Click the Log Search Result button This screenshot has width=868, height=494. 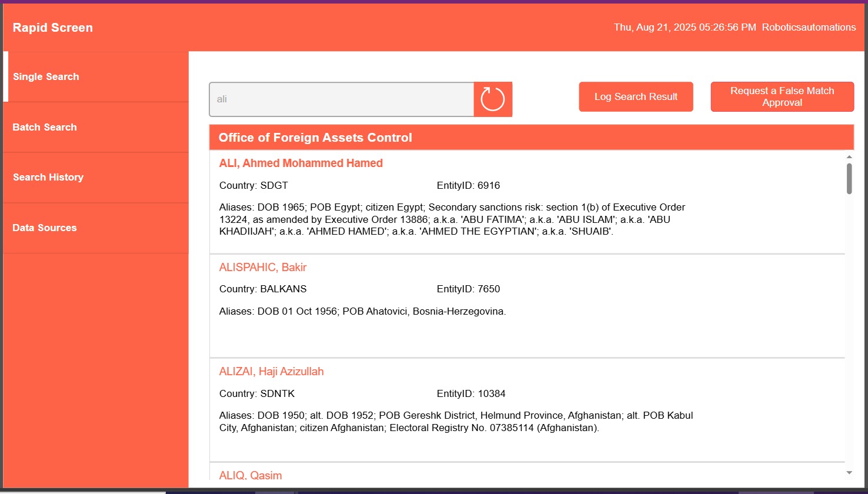click(636, 96)
